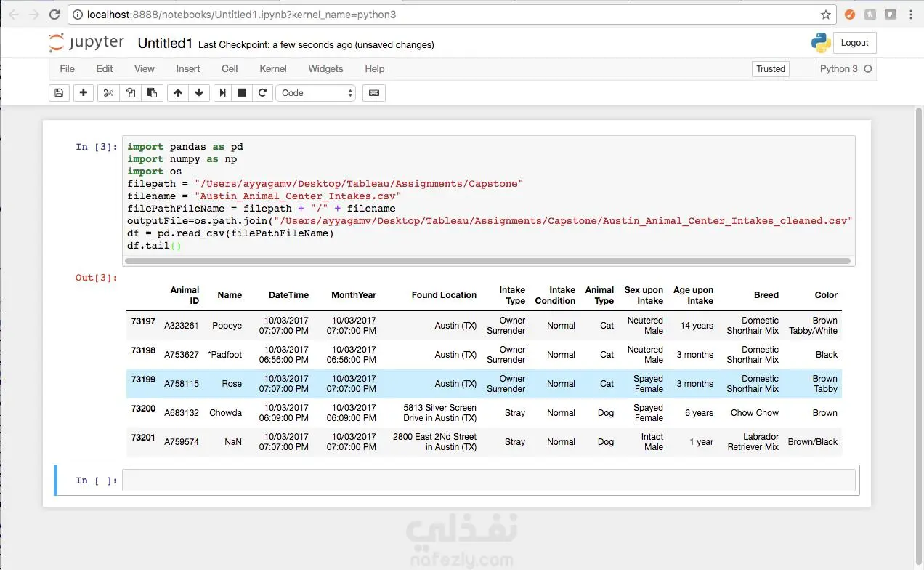
Task: Open the Help menu
Action: tap(375, 68)
